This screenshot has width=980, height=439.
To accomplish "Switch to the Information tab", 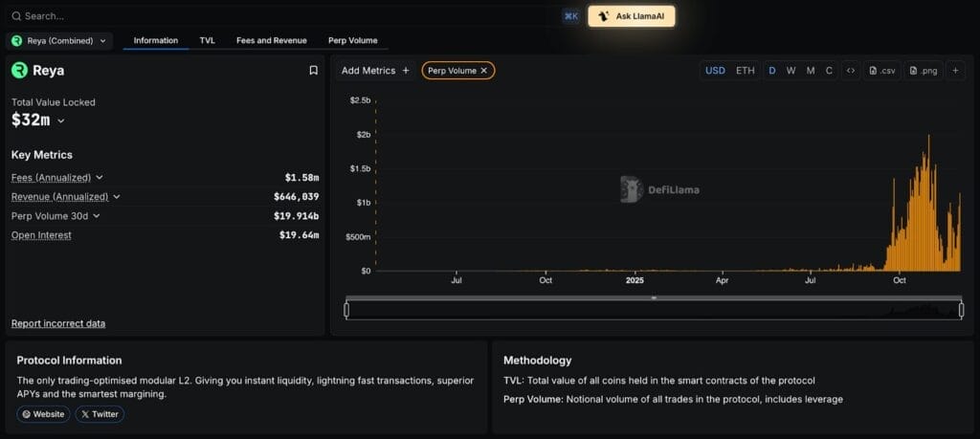I will pos(156,40).
